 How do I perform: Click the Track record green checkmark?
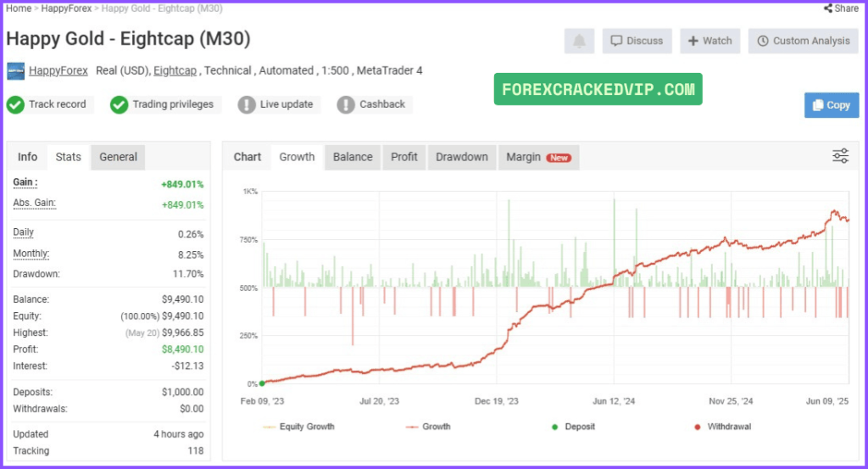click(x=15, y=104)
